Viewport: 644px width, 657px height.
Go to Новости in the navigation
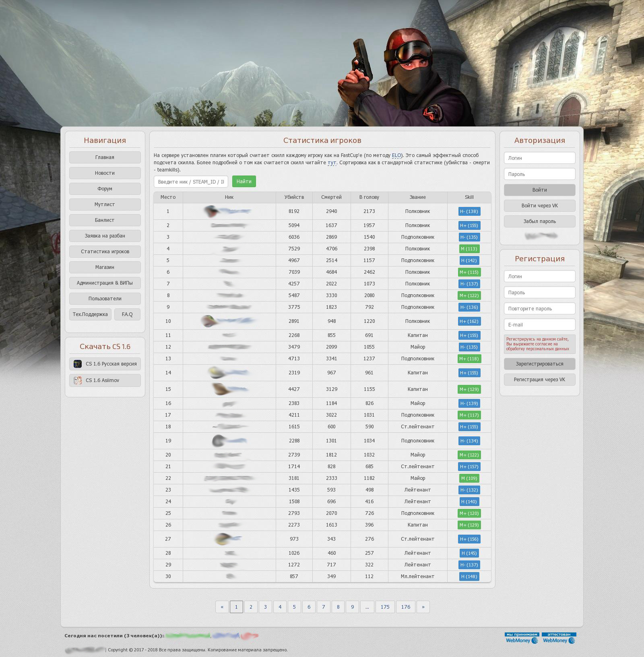[x=105, y=173]
